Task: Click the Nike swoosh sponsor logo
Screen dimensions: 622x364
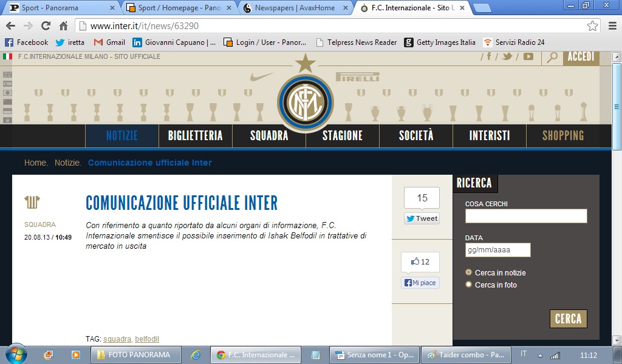Action: (x=262, y=77)
